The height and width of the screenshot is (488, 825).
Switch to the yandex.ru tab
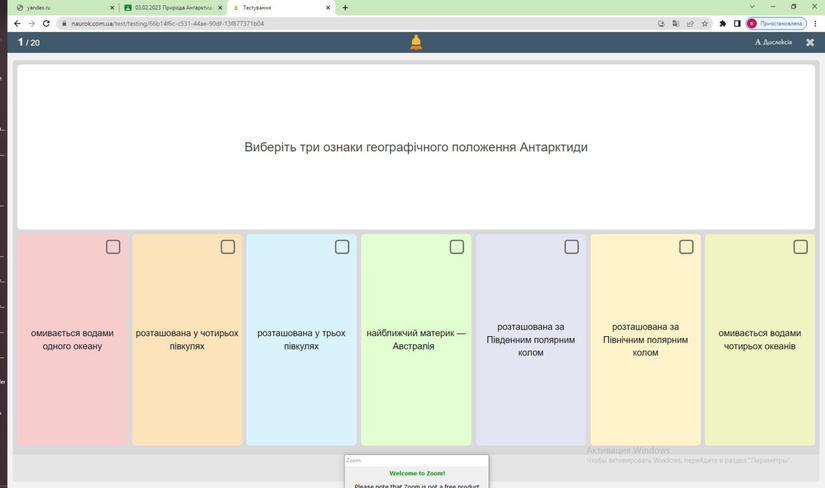[63, 8]
